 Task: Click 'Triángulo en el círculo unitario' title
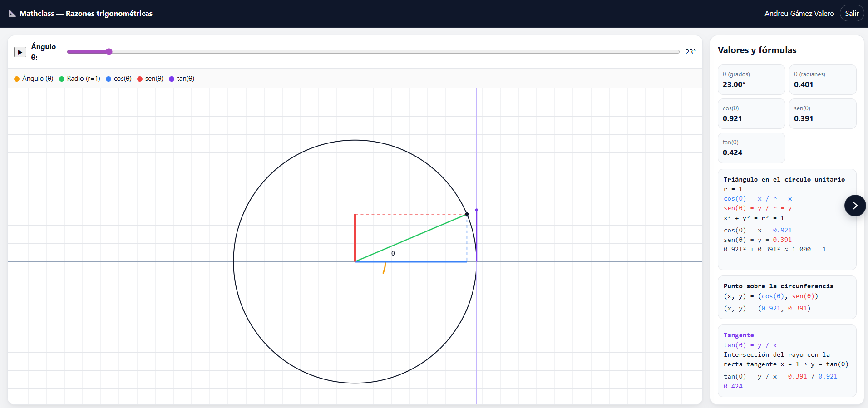coord(784,179)
